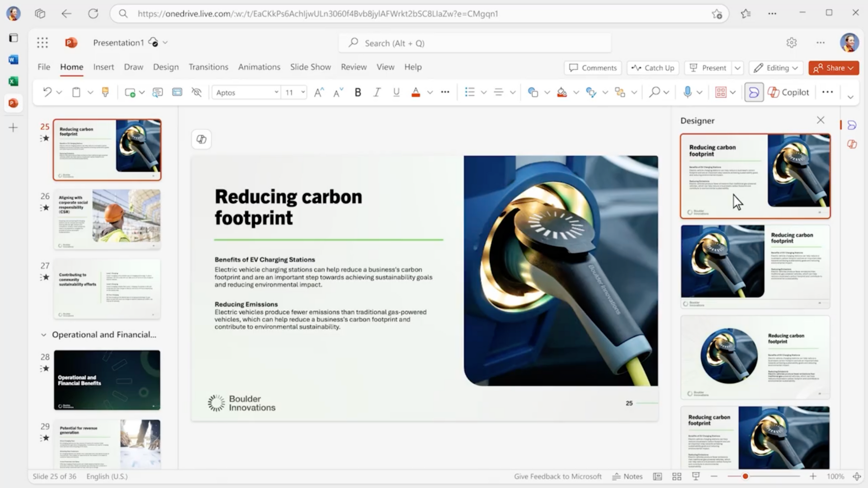This screenshot has height=488, width=868.
Task: Toggle the Comments pane
Action: click(593, 68)
